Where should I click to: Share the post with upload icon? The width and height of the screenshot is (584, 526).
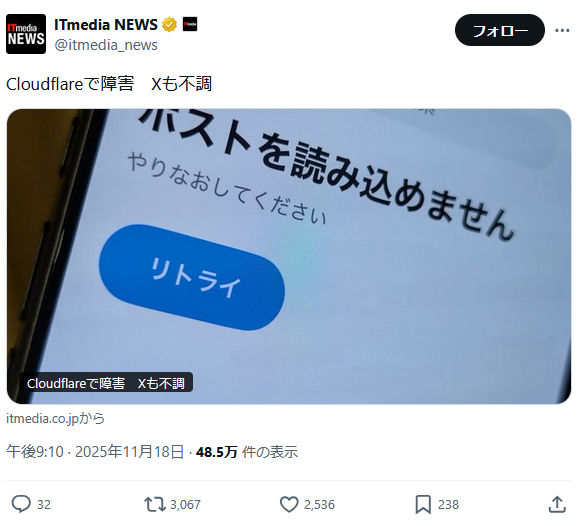(x=557, y=504)
